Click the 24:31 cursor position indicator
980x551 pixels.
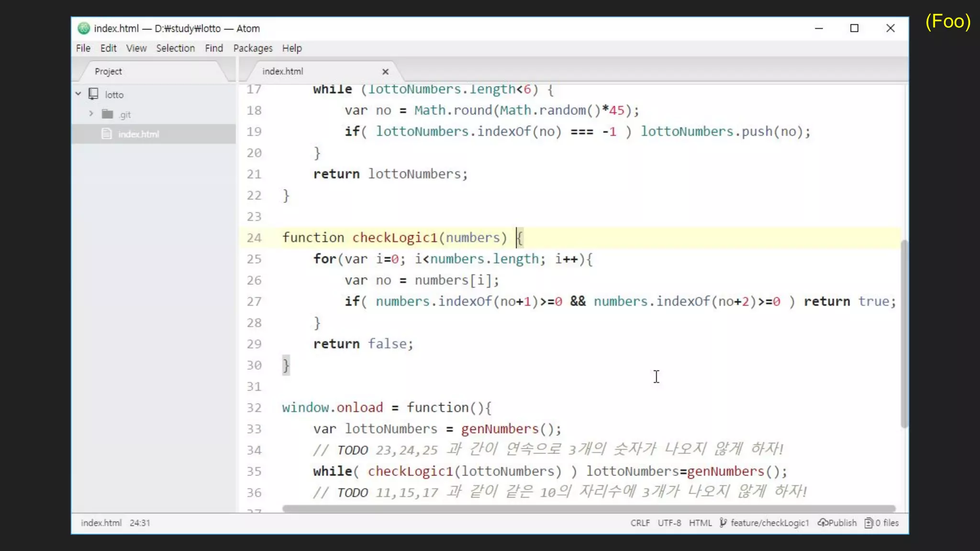tap(140, 523)
